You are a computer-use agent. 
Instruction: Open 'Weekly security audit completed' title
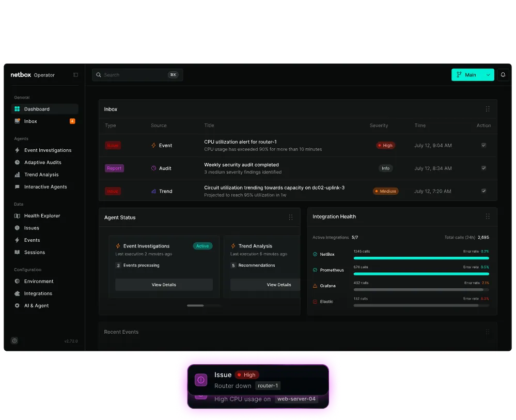[241, 165]
